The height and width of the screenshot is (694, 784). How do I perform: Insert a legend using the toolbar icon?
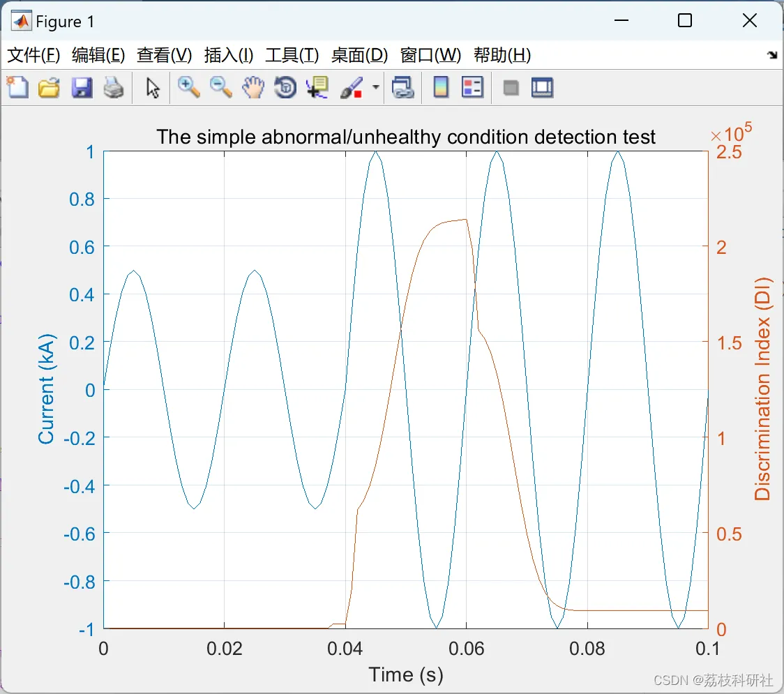[x=472, y=87]
